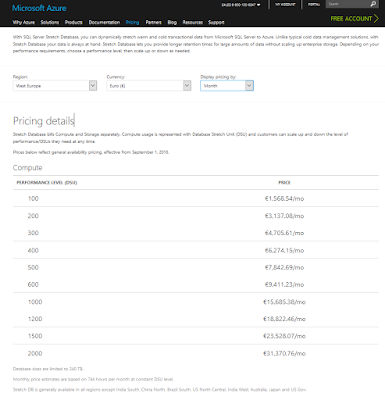Click the September 1, 2016 pricing notice

pos(91,152)
